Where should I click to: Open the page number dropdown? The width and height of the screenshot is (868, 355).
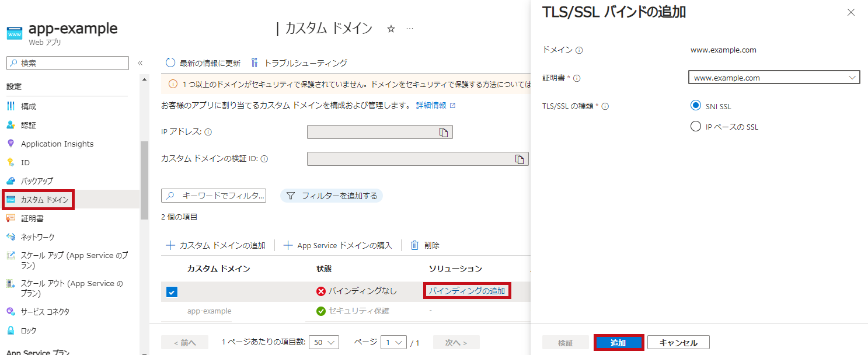click(393, 342)
